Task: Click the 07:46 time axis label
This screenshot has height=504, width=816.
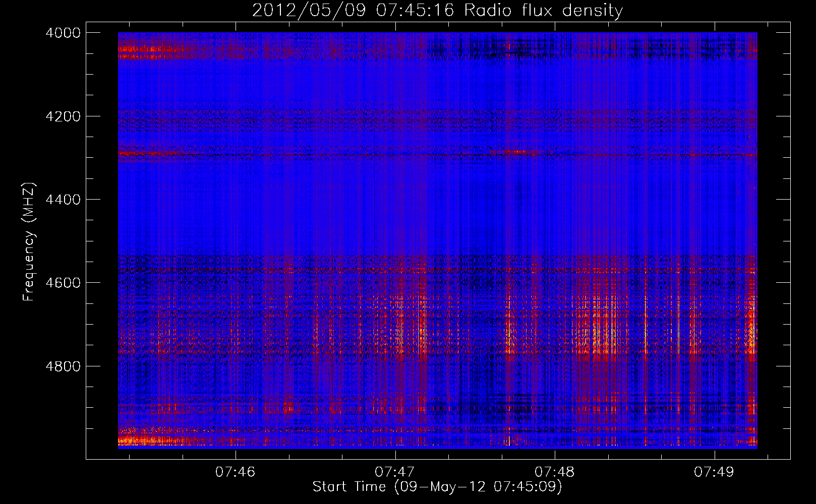Action: 236,472
